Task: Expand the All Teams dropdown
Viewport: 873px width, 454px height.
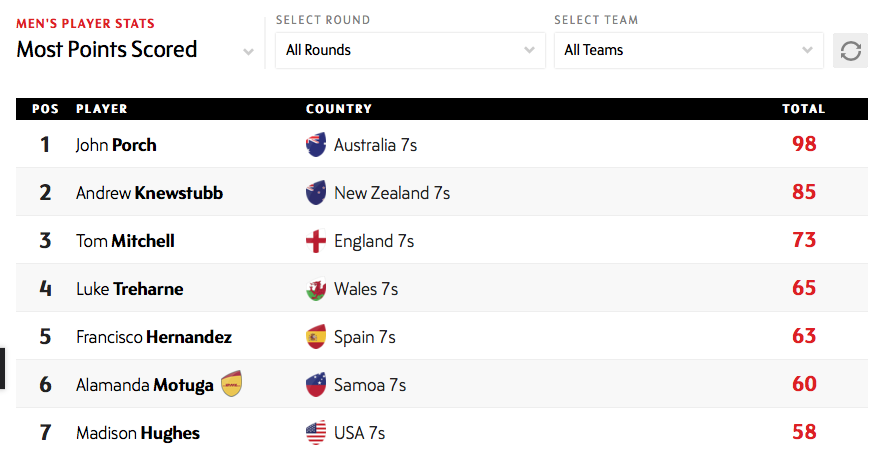Action: coord(689,50)
